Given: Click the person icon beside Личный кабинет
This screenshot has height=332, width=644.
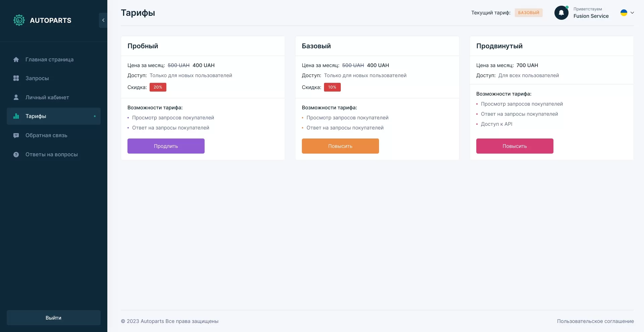Looking at the screenshot, I should (16, 97).
